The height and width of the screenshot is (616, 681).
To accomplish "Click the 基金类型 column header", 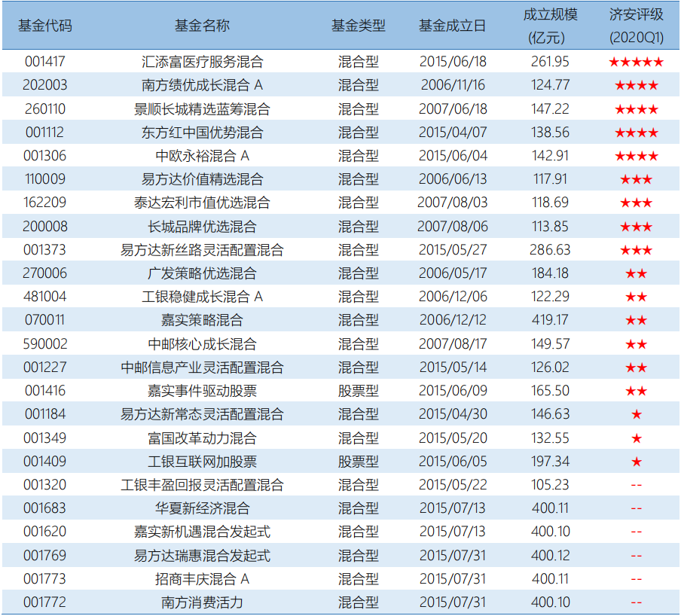I will (359, 26).
